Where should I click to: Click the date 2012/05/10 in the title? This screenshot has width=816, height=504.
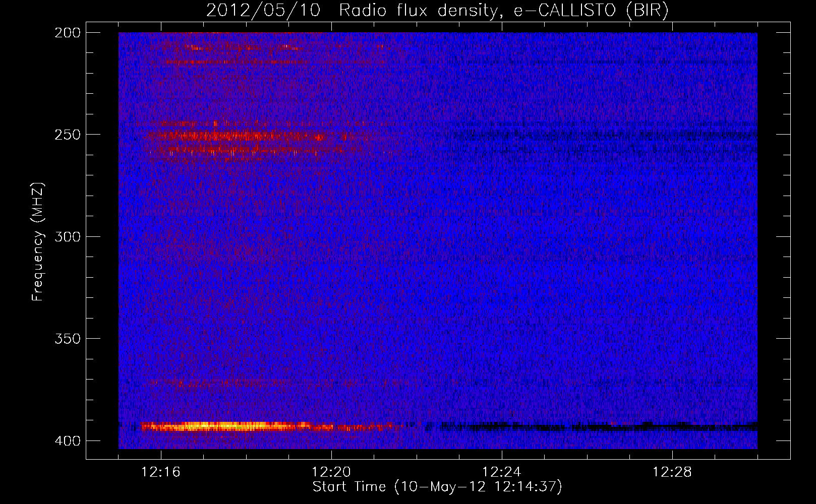coord(263,11)
